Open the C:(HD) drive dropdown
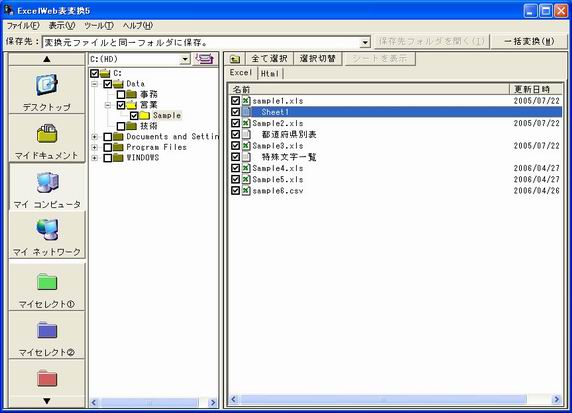572x413 pixels. tap(185, 59)
